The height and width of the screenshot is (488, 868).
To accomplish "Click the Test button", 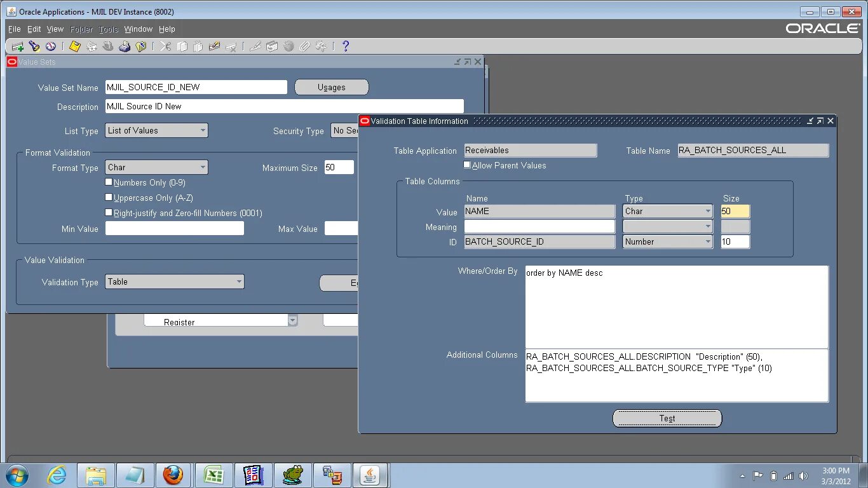I will tap(667, 418).
